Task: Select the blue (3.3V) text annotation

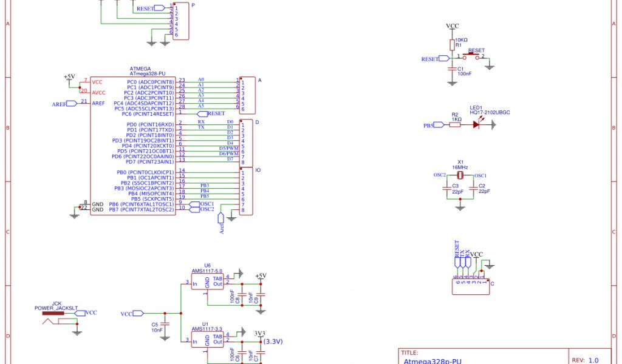Action: click(x=273, y=342)
